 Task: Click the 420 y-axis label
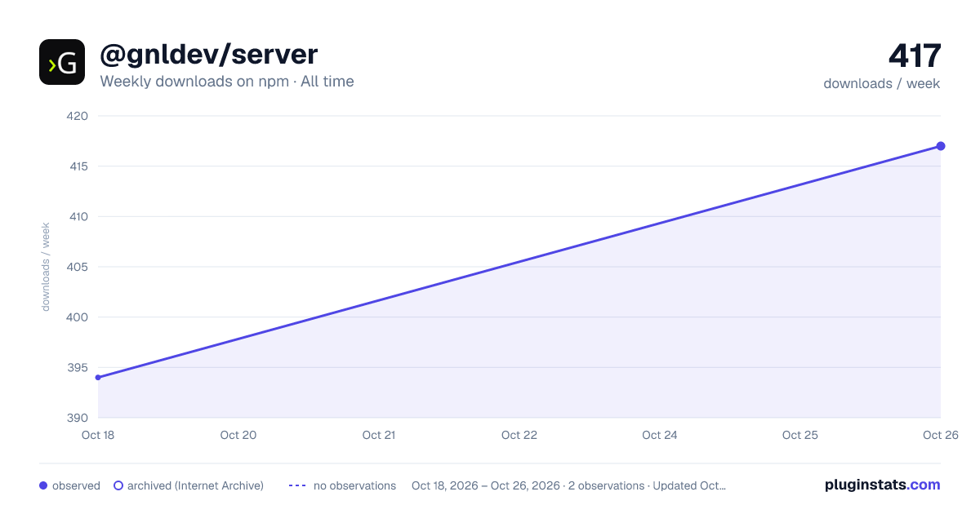click(77, 116)
